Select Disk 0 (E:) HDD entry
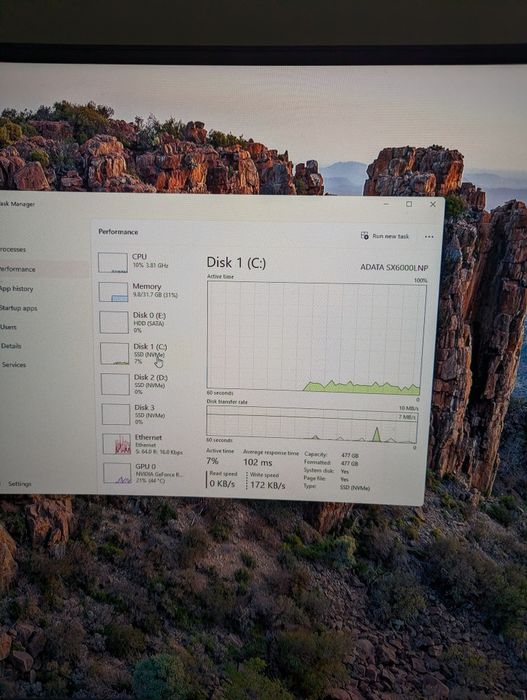Image resolution: width=527 pixels, height=700 pixels. (x=144, y=322)
